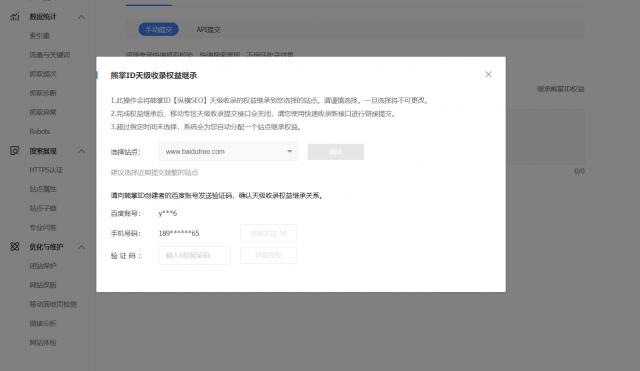Collapse the 优化与维护 section chevron
The width and height of the screenshot is (640, 371).
[81, 247]
